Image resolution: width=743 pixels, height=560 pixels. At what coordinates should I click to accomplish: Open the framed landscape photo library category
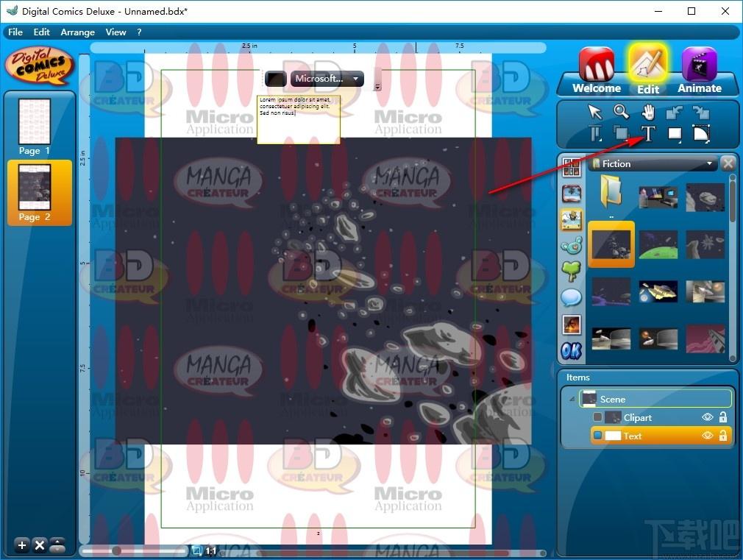coord(572,194)
